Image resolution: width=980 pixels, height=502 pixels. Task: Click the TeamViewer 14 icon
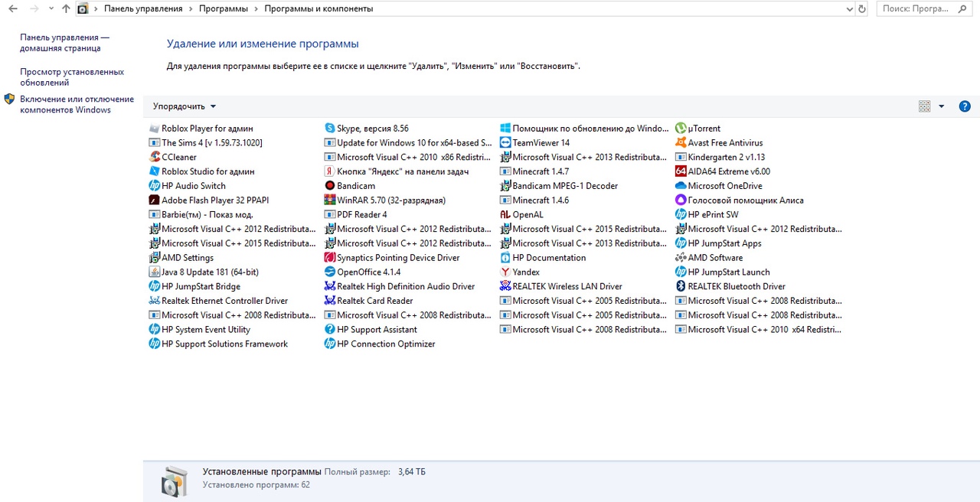(x=505, y=143)
